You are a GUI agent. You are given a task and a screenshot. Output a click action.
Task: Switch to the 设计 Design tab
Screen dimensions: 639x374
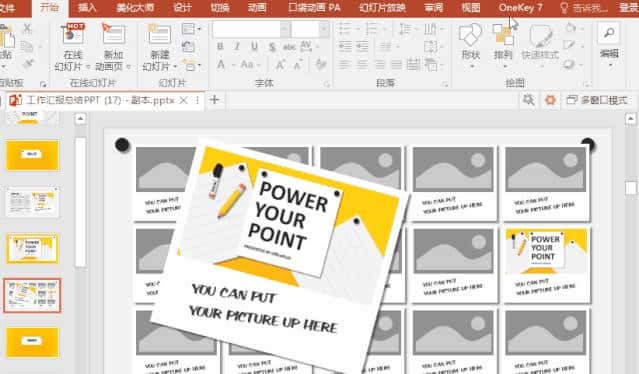pyautogui.click(x=182, y=7)
